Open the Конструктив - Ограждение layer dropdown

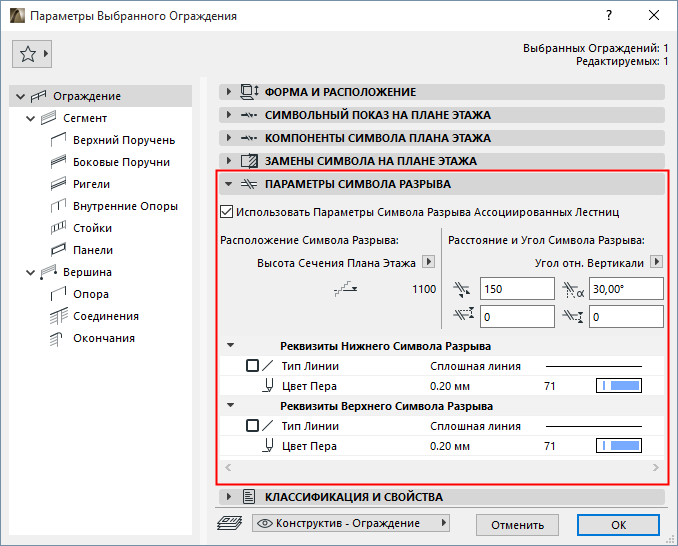coord(351,523)
